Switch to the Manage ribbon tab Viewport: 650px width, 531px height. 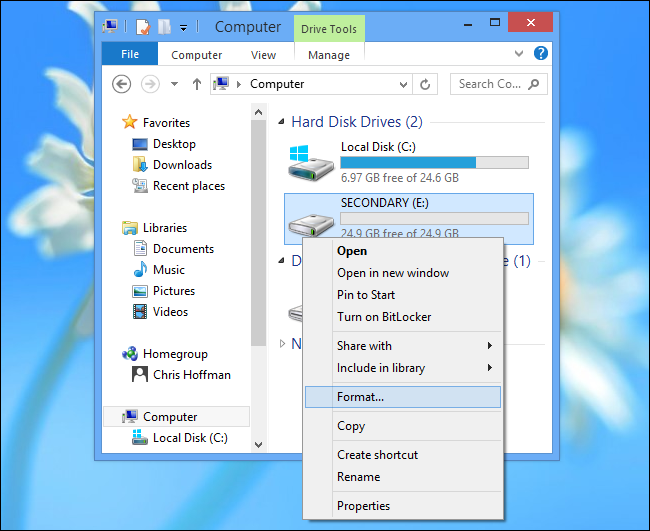329,55
